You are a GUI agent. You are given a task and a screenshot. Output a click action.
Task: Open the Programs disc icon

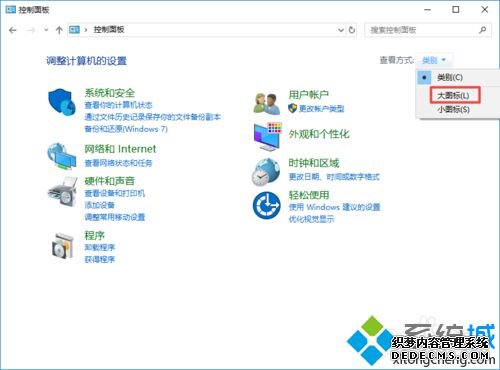[x=63, y=246]
